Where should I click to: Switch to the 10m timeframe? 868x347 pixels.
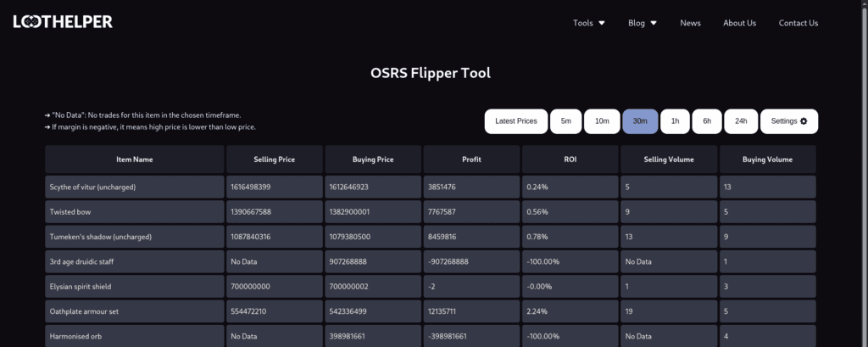pos(603,121)
